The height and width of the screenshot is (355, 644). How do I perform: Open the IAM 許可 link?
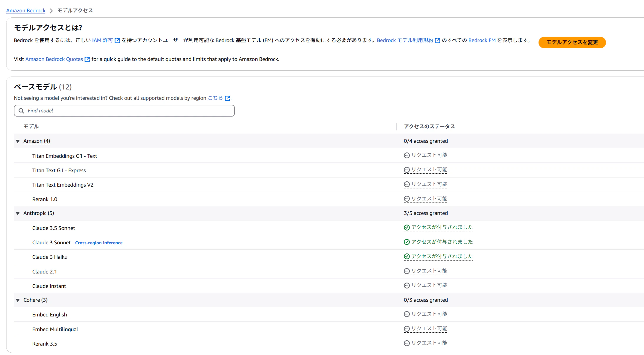point(103,40)
